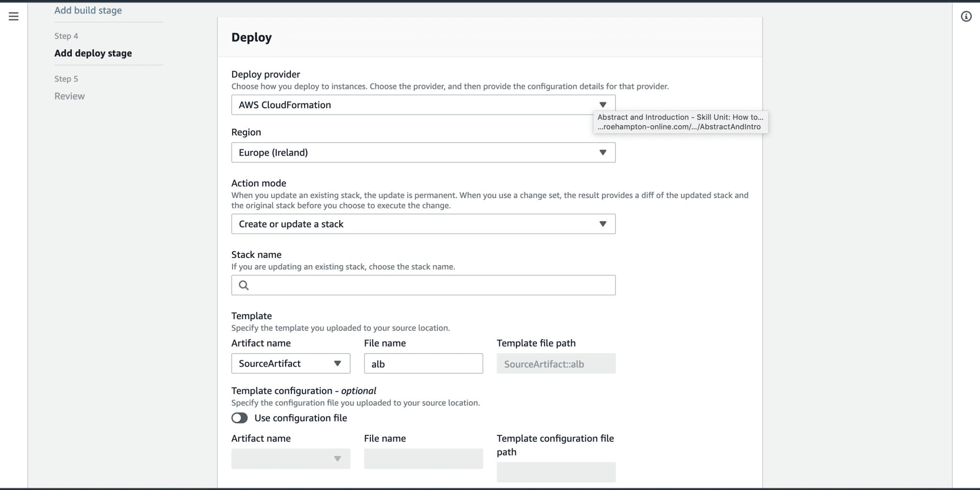Open the navigation sidebar hamburger menu
980x490 pixels.
(x=13, y=16)
